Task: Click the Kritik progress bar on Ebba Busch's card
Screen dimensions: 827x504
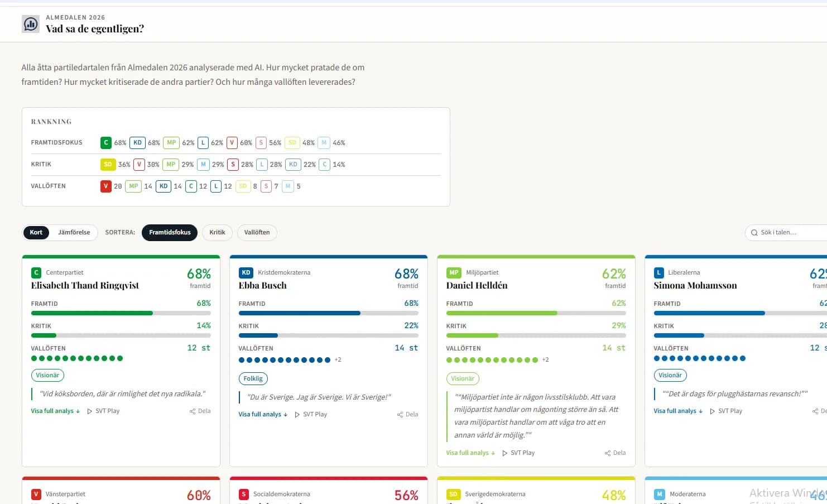Action: [329, 335]
